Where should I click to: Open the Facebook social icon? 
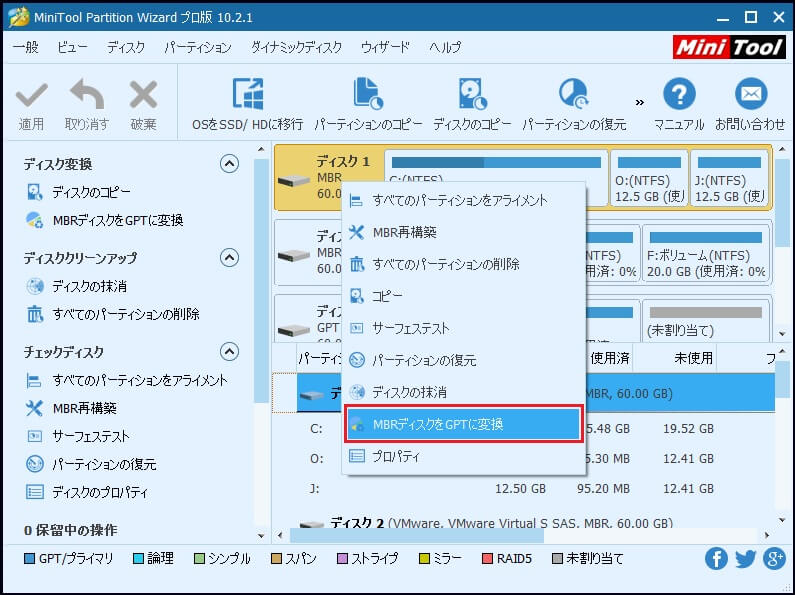716,559
